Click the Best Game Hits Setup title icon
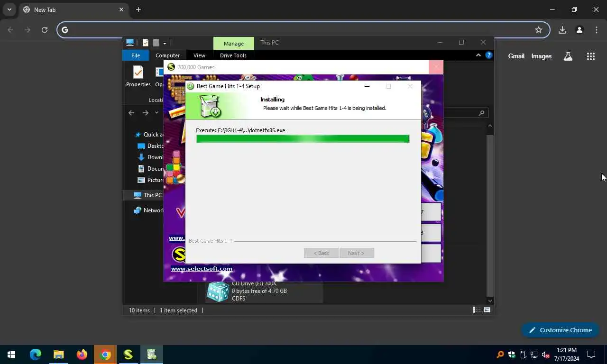607x364 pixels. (x=191, y=86)
